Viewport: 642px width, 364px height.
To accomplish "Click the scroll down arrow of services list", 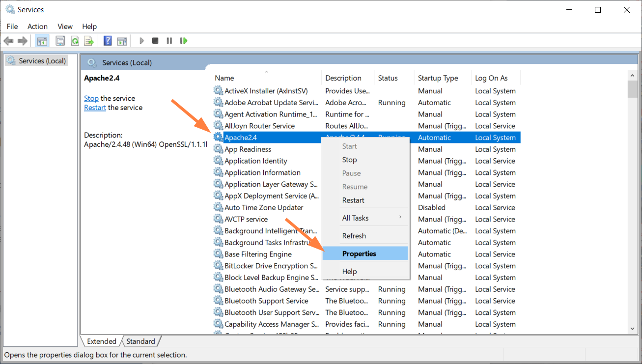I will coord(633,328).
